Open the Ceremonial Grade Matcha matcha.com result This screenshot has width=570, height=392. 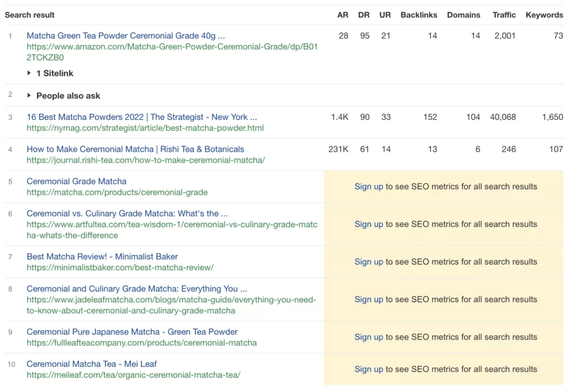point(76,181)
